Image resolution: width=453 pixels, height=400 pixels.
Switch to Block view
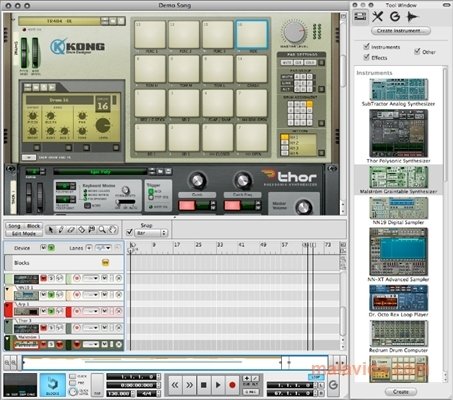(x=33, y=226)
